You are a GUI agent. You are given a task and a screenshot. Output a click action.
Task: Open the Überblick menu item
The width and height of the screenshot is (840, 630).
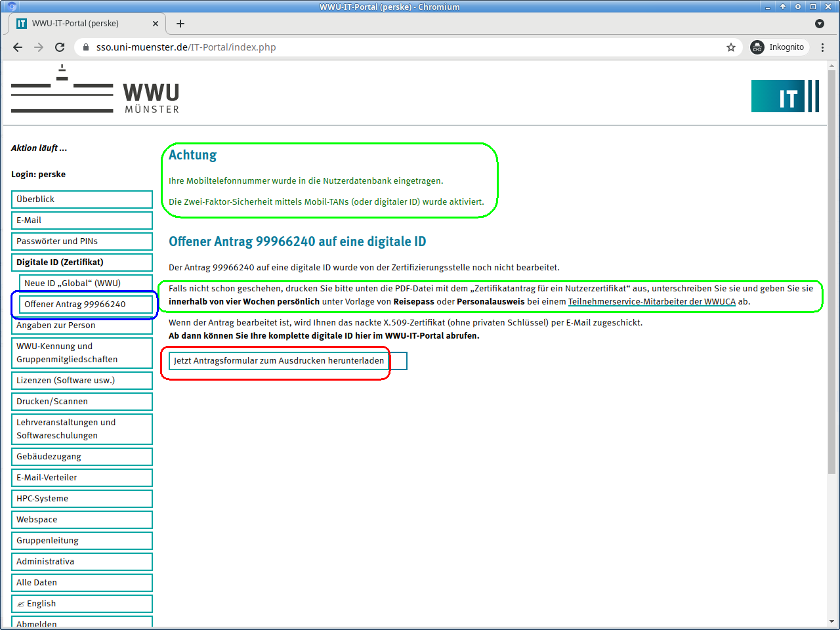coord(81,199)
